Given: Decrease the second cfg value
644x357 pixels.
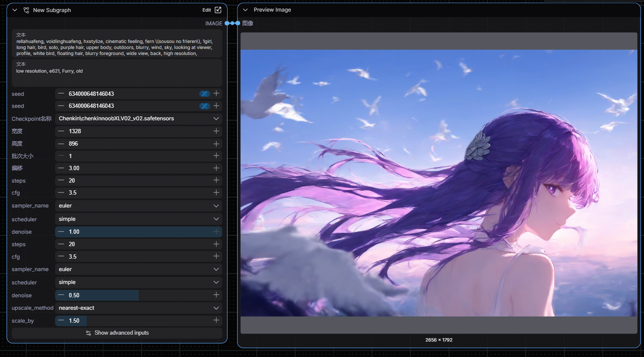Looking at the screenshot, I should click(x=61, y=256).
